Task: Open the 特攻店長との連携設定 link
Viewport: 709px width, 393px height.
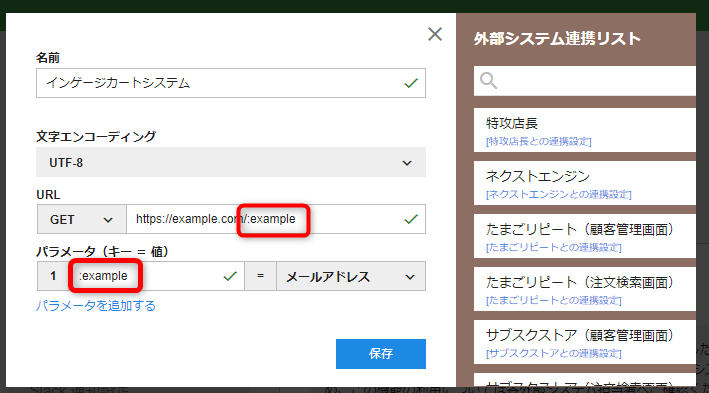Action: coord(539,142)
